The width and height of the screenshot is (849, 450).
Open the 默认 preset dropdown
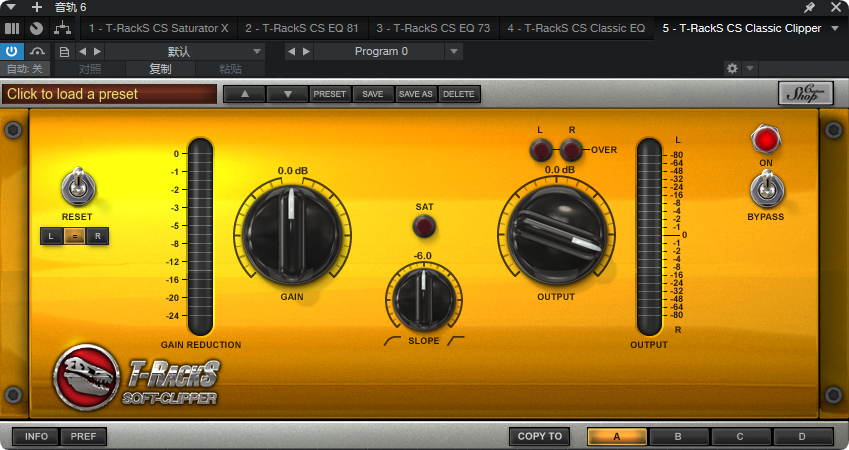click(185, 51)
